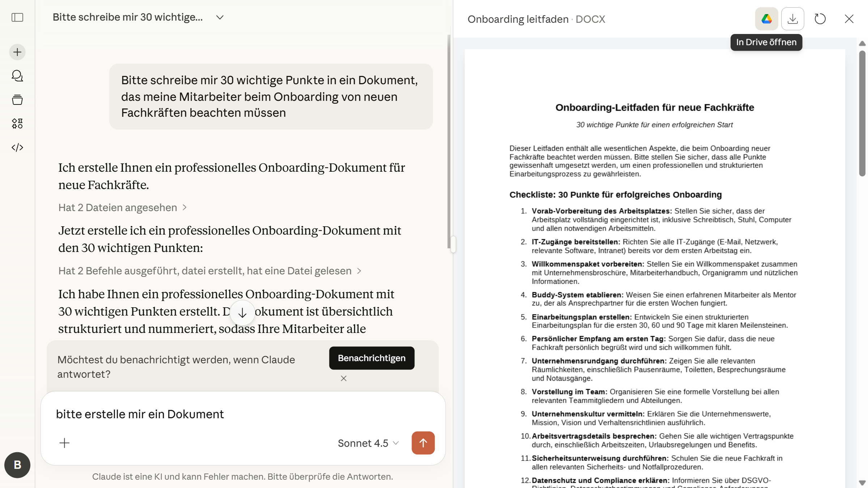Open the chats list icon

[17, 76]
